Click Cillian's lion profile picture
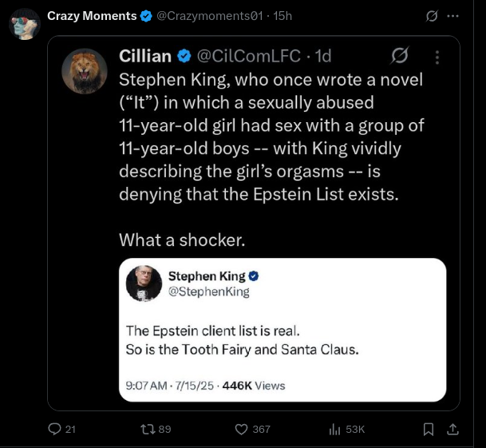 pos(85,71)
